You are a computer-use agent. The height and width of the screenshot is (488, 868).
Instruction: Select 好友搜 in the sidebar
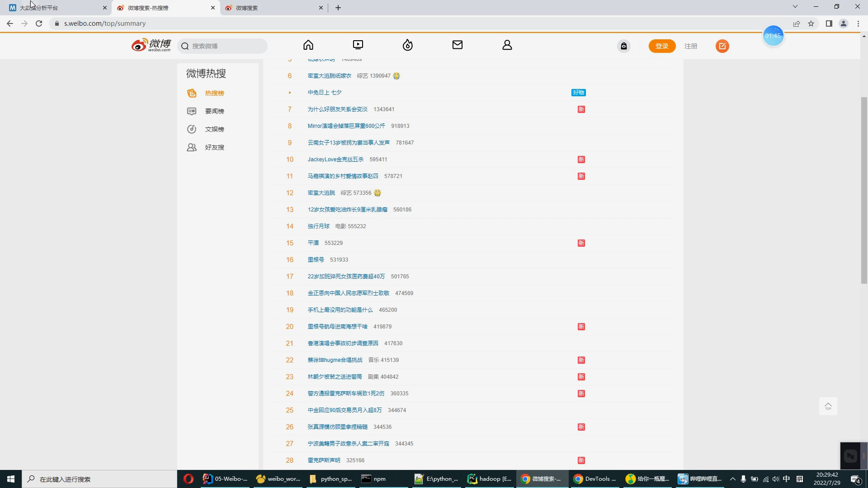pyautogui.click(x=214, y=147)
